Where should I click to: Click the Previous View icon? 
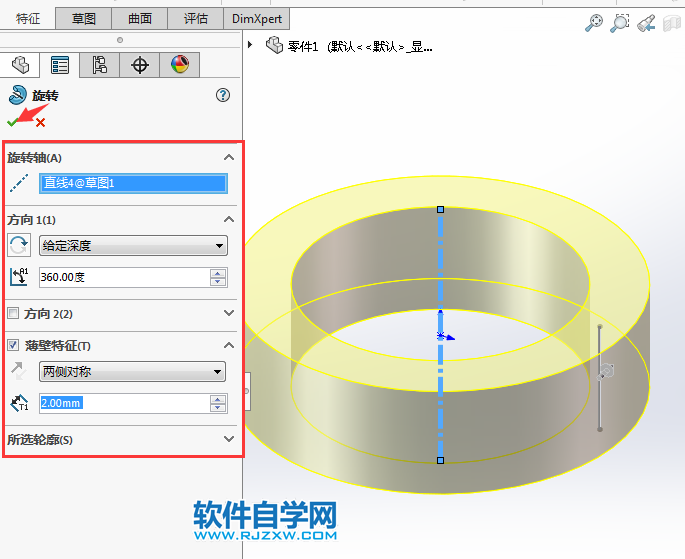coord(646,23)
